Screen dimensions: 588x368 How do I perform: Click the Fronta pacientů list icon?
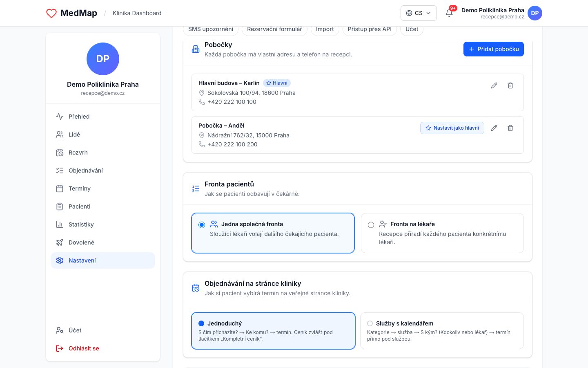pyautogui.click(x=196, y=188)
